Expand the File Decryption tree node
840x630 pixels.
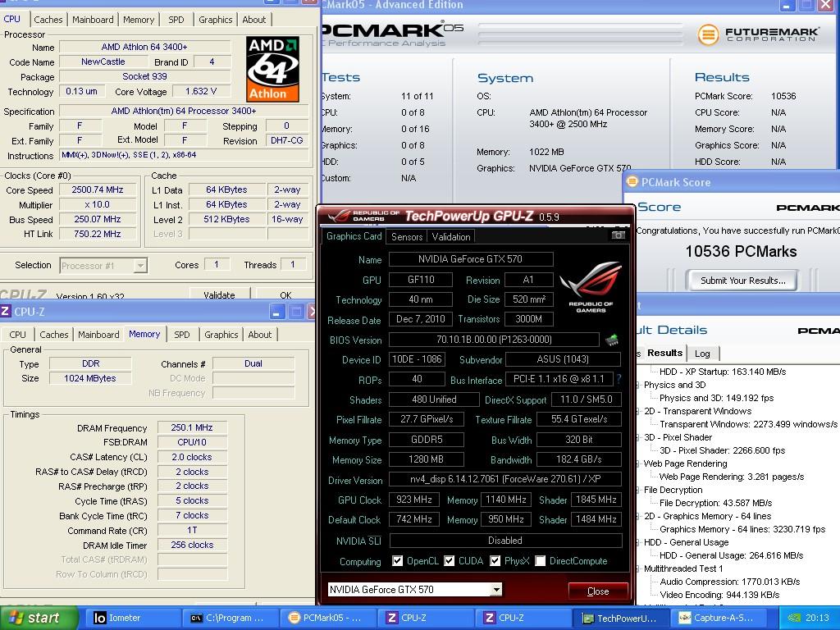point(638,490)
